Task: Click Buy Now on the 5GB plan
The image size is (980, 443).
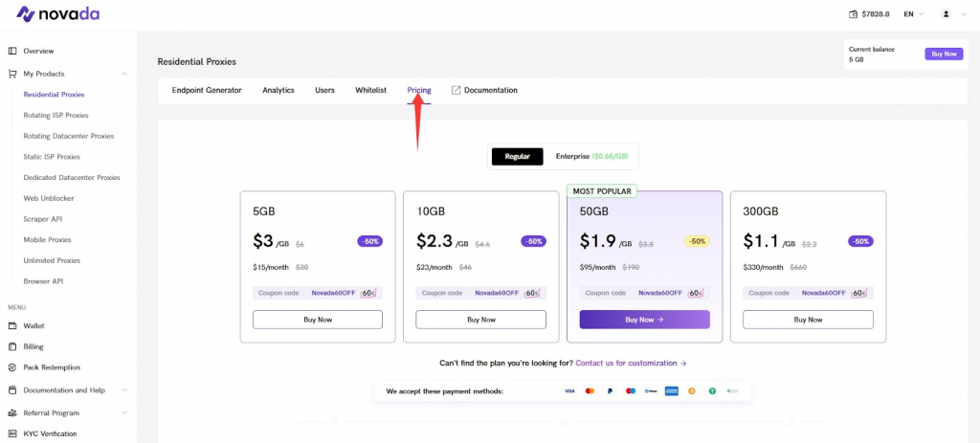Action: (318, 320)
